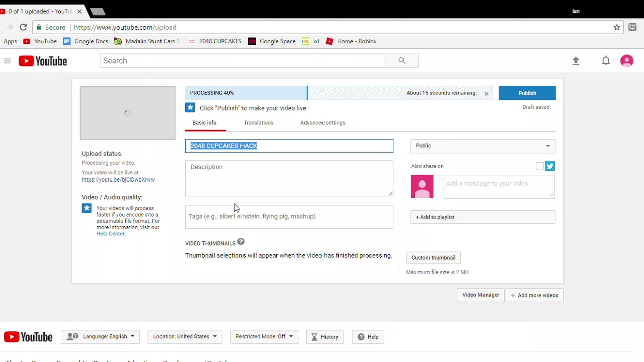The width and height of the screenshot is (644, 362).
Task: Click the footer YouTube logo
Action: 28,337
